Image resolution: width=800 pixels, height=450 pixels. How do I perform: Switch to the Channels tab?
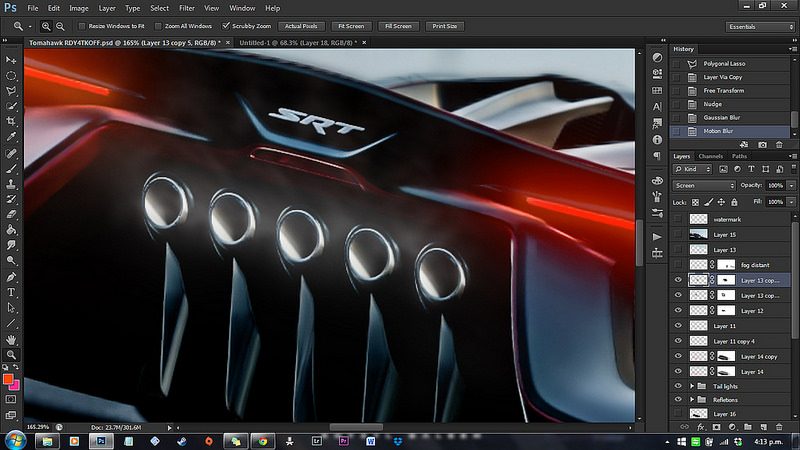[x=710, y=156]
